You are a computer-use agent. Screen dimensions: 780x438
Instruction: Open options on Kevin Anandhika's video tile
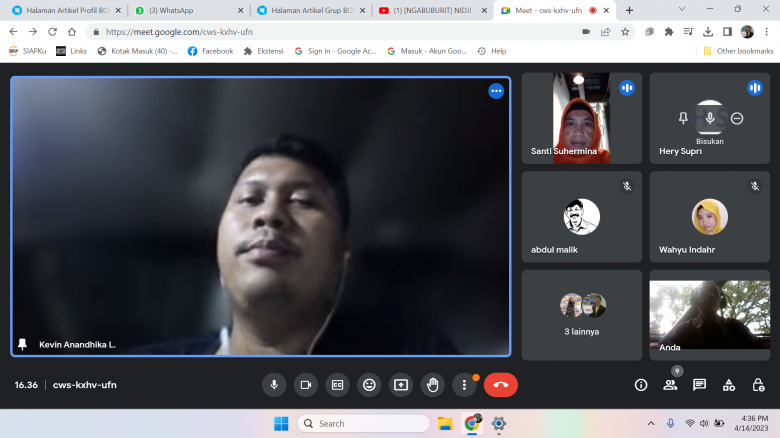click(495, 91)
